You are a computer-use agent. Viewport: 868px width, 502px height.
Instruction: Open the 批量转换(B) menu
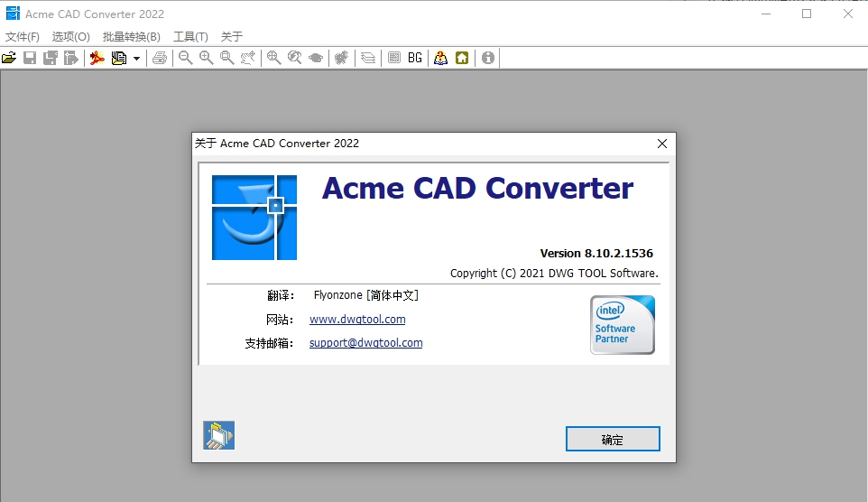point(131,37)
